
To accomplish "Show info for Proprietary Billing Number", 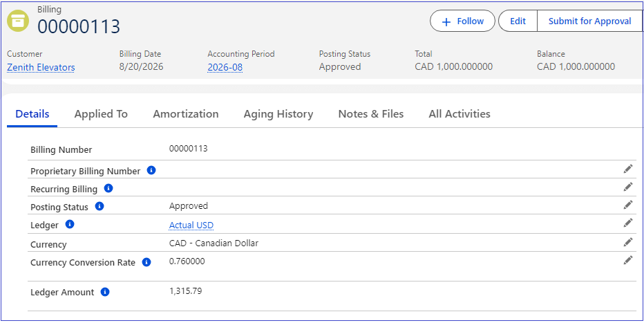I will click(x=151, y=170).
